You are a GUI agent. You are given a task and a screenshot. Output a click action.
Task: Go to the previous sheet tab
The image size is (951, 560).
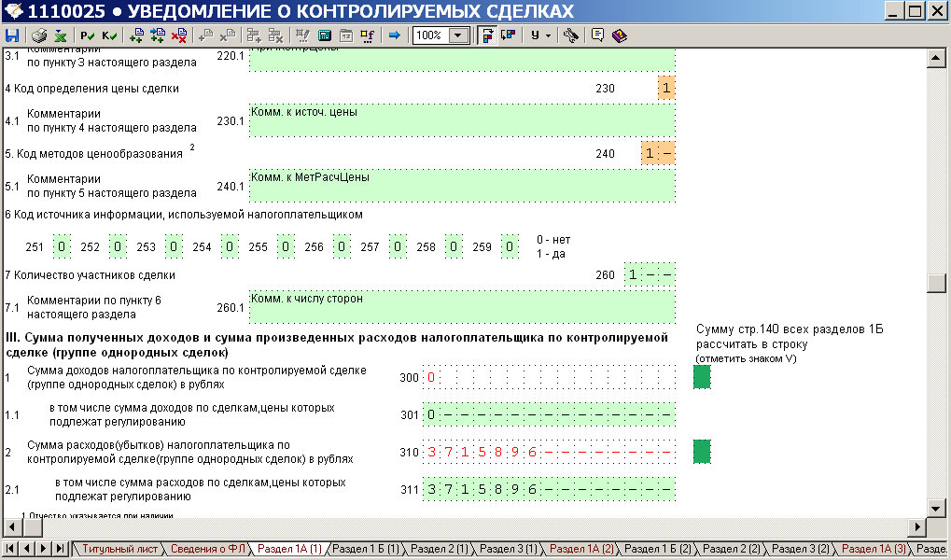tap(27, 549)
